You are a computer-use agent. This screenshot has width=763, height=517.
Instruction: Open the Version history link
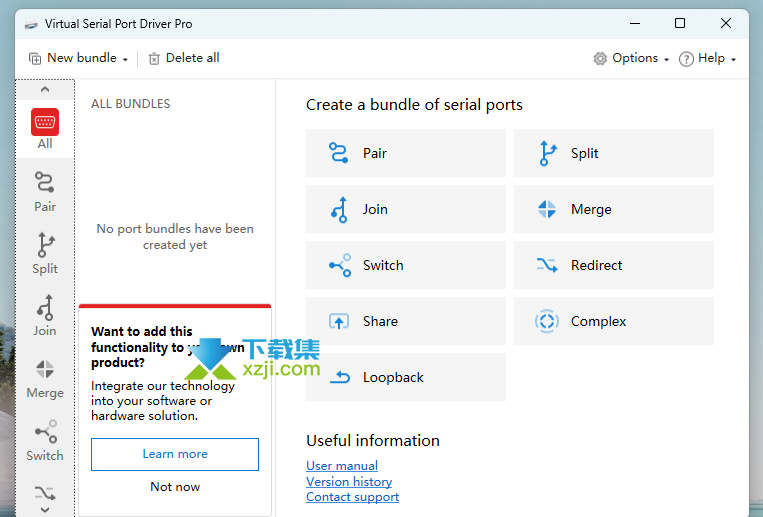(349, 481)
